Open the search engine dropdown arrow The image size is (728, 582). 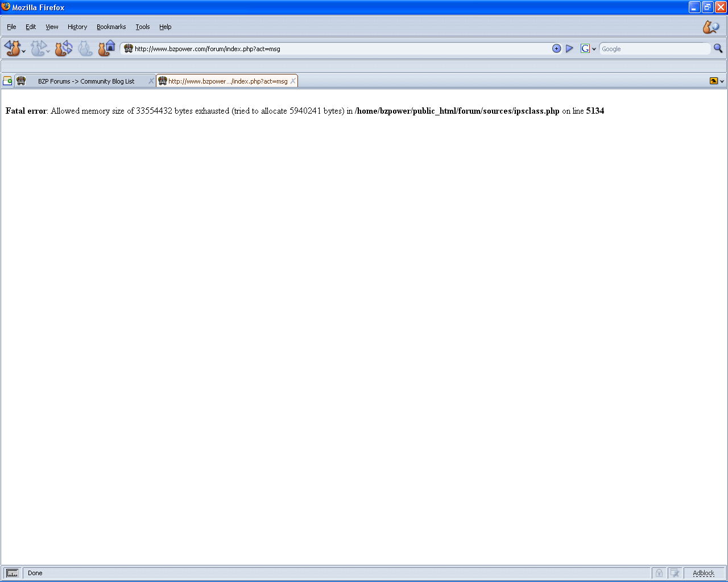click(x=594, y=49)
